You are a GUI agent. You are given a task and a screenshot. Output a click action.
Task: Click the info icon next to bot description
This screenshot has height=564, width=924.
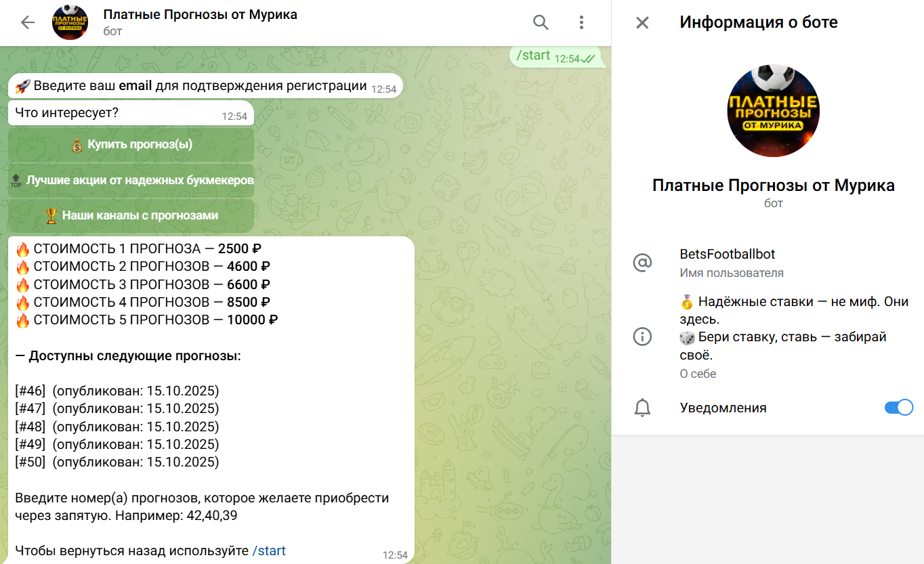(642, 336)
